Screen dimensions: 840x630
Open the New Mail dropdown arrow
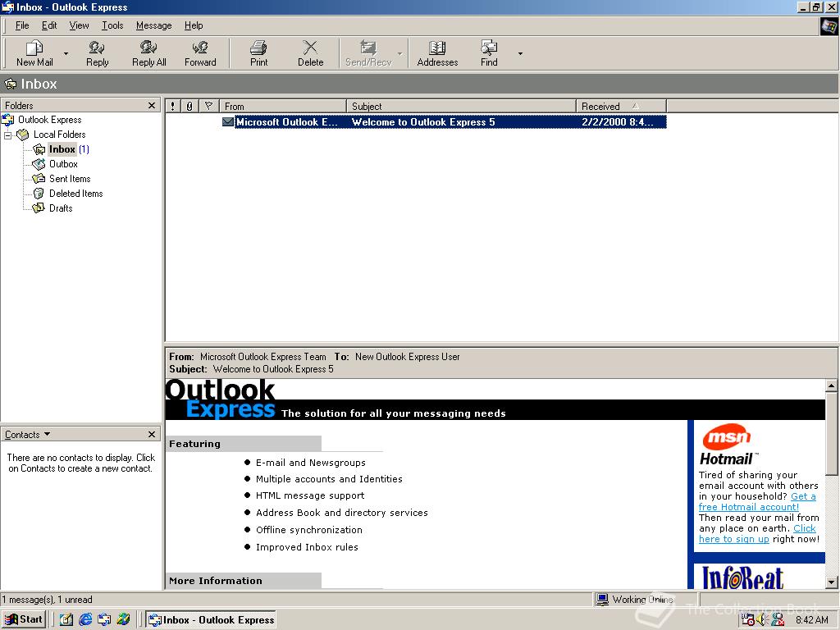tap(66, 53)
